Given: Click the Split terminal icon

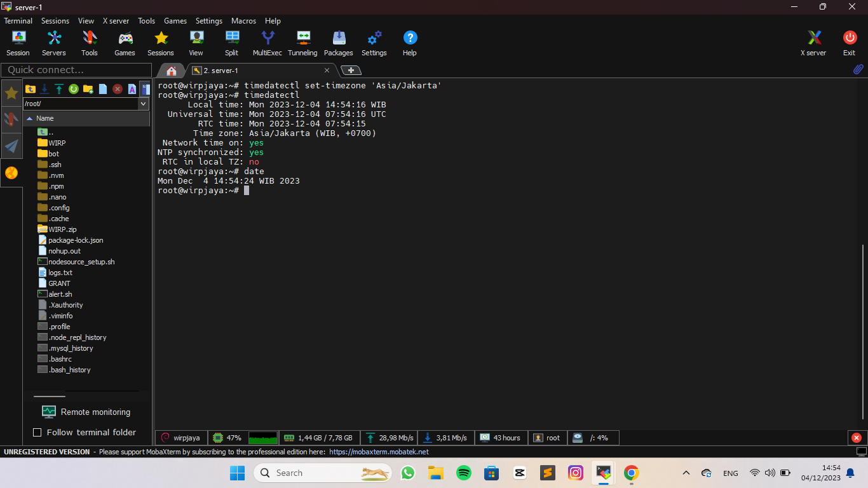Looking at the screenshot, I should pos(232,43).
